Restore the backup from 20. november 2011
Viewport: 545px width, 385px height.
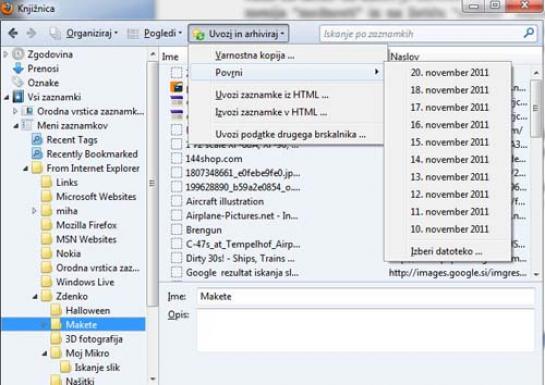tap(449, 73)
